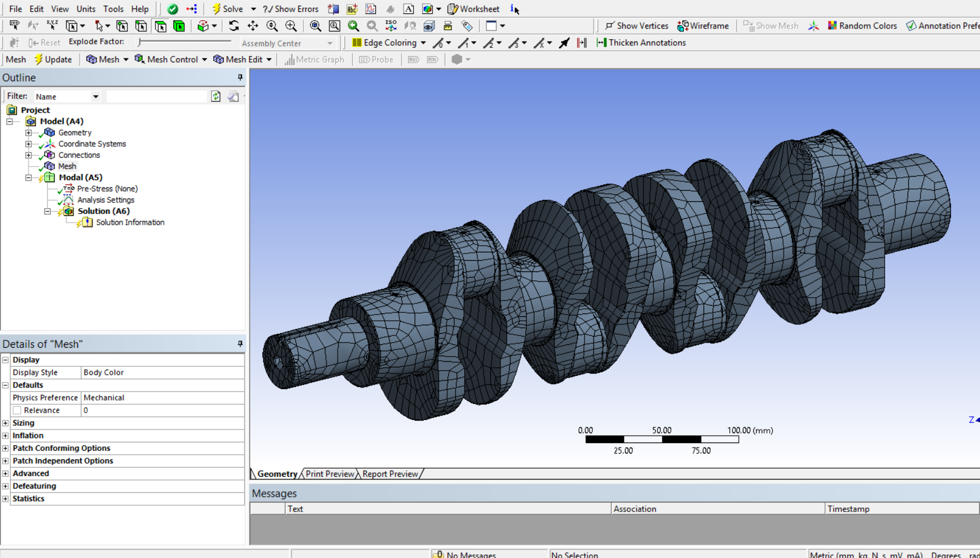Screen dimensions: 980x558
Task: Open the Solve dropdown arrow
Action: [x=253, y=9]
